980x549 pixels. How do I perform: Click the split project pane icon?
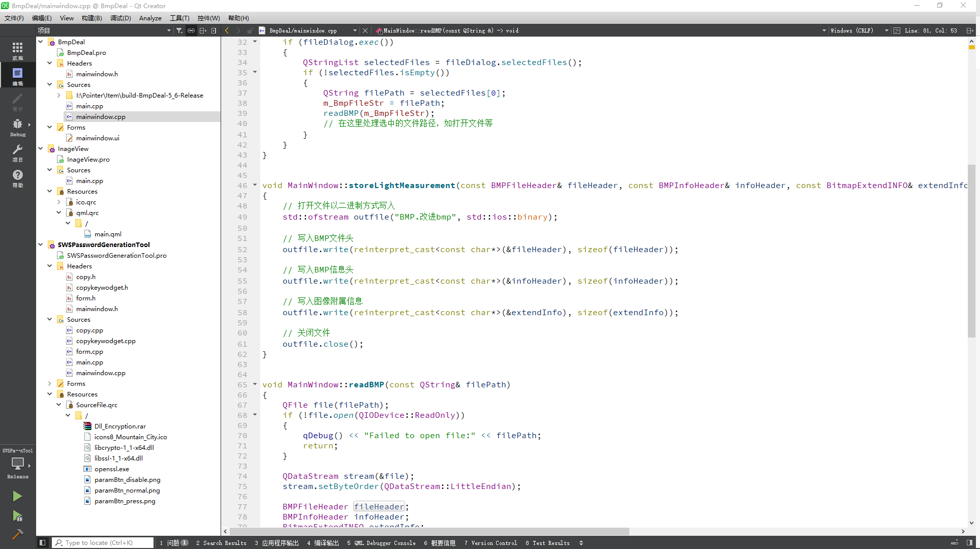[x=203, y=30]
